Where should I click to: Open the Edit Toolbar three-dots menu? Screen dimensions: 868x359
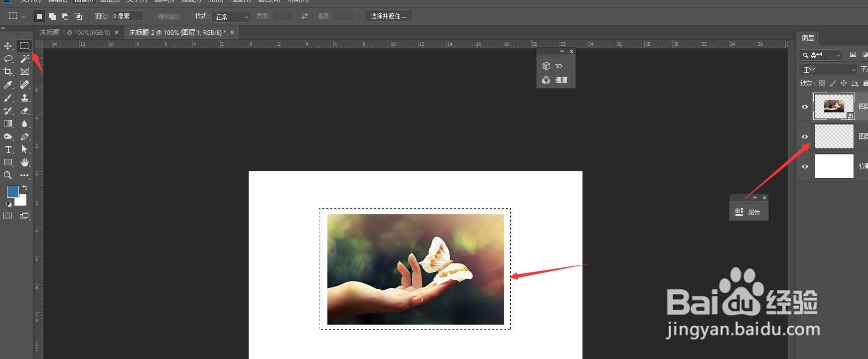pos(24,175)
